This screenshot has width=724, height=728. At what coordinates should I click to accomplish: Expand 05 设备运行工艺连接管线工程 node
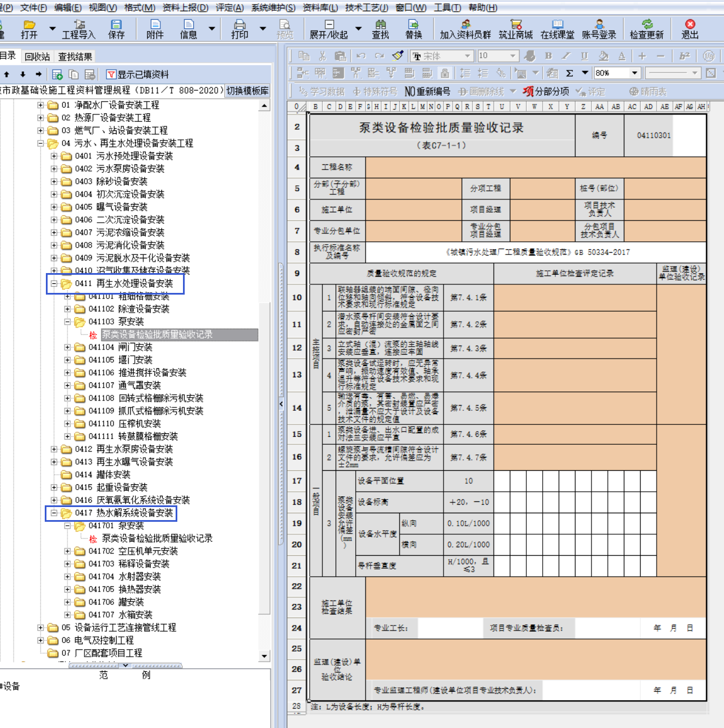click(41, 628)
